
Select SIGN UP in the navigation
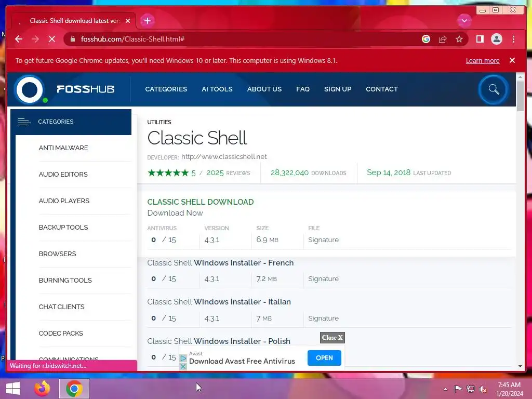pyautogui.click(x=338, y=89)
